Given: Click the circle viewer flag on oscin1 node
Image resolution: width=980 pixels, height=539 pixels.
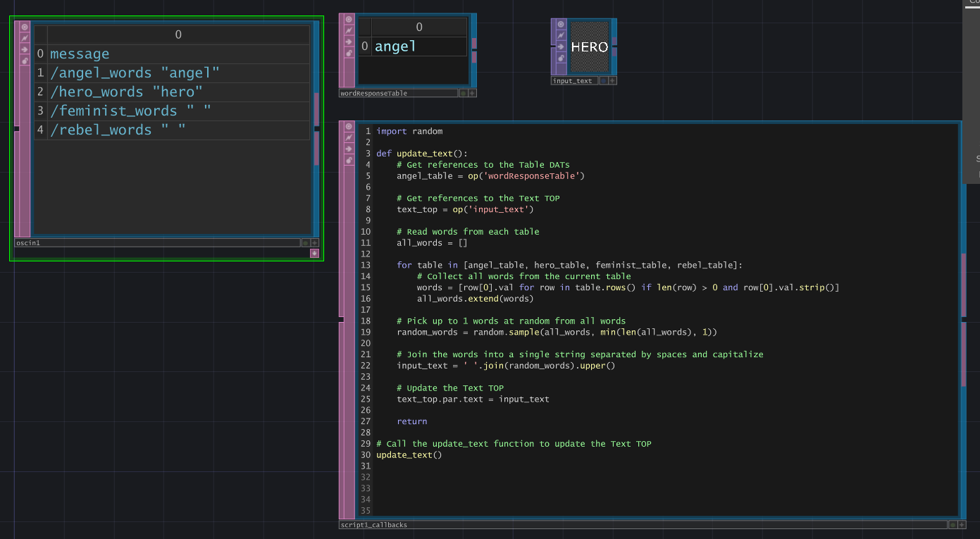Looking at the screenshot, I should tap(25, 27).
